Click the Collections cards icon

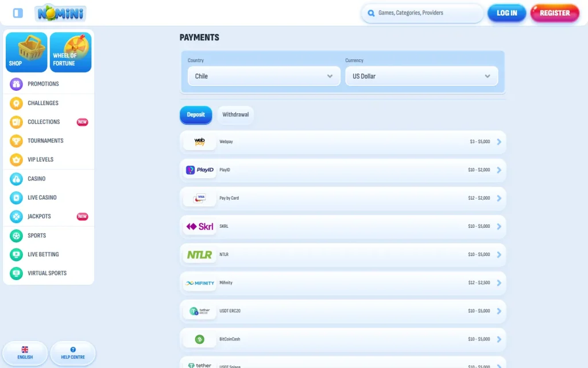tap(16, 122)
